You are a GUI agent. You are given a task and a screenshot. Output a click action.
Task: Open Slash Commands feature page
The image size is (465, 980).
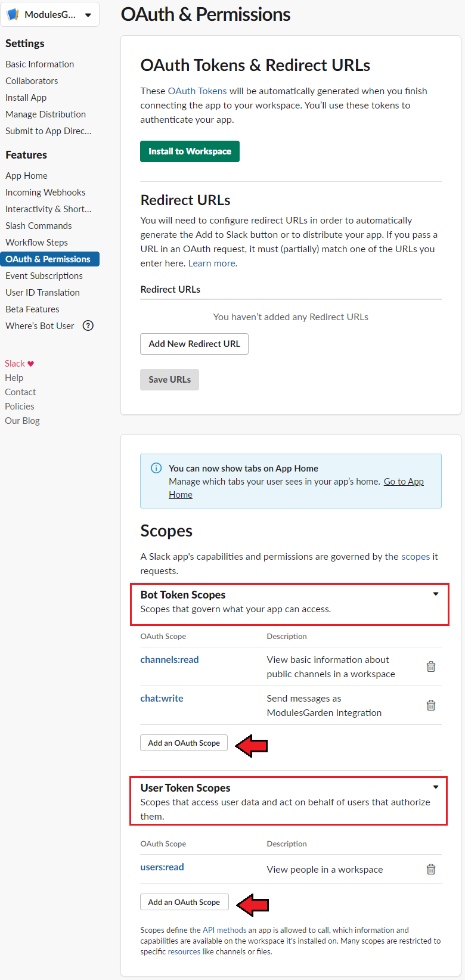38,225
